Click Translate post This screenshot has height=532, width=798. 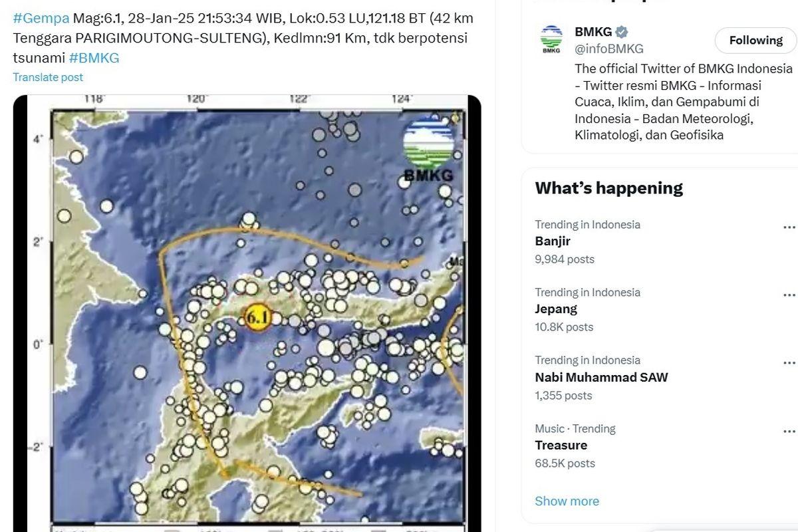coord(48,77)
